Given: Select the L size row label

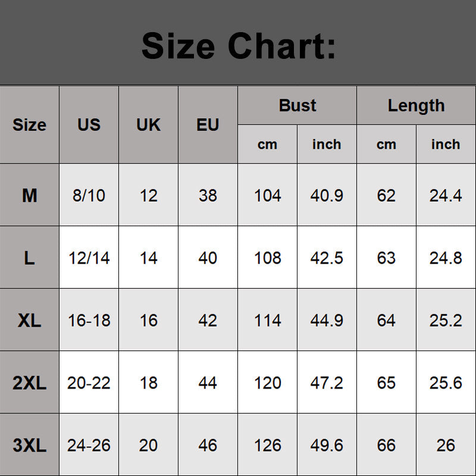Looking at the screenshot, I should pos(29,258).
